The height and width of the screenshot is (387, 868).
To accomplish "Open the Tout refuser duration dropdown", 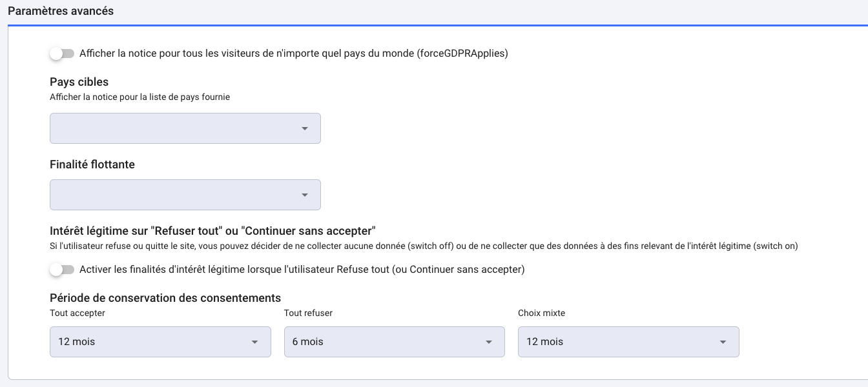I will click(x=394, y=342).
